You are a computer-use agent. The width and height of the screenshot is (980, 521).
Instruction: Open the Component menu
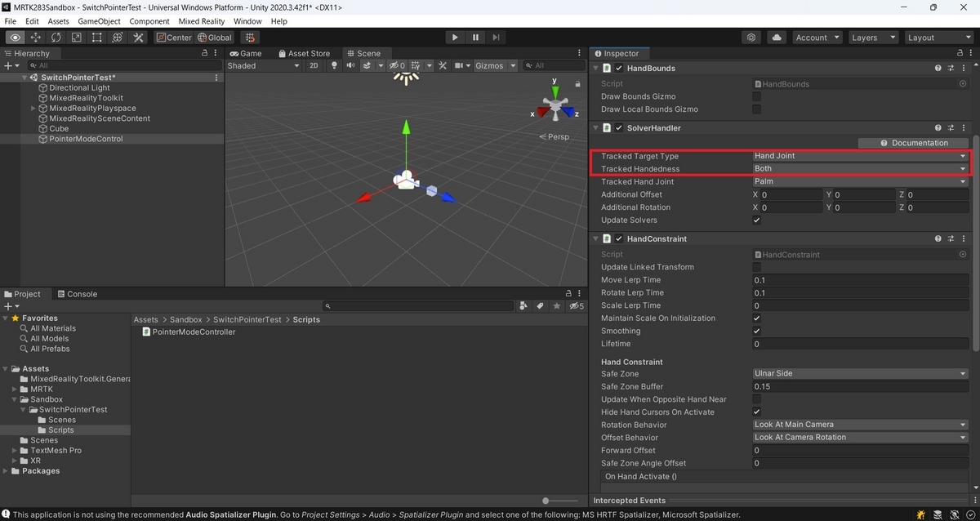point(149,21)
